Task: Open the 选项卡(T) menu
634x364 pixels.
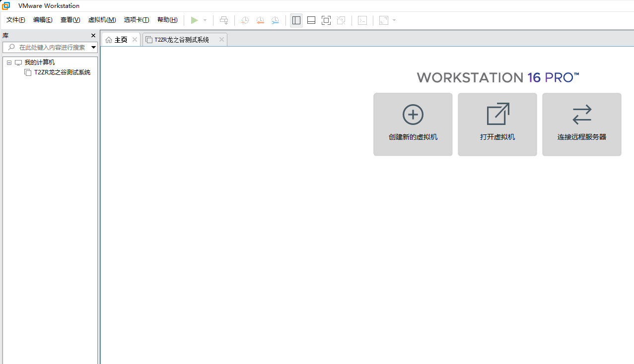Action: 137,20
